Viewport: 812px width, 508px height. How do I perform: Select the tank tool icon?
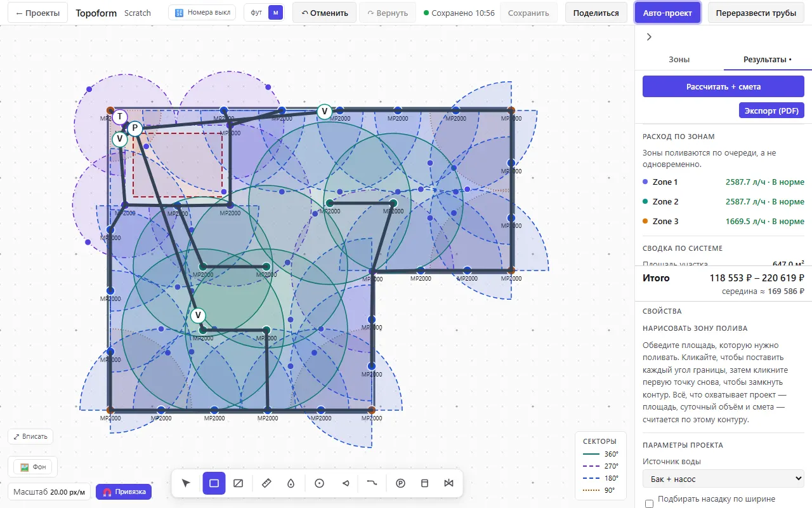[x=425, y=483]
